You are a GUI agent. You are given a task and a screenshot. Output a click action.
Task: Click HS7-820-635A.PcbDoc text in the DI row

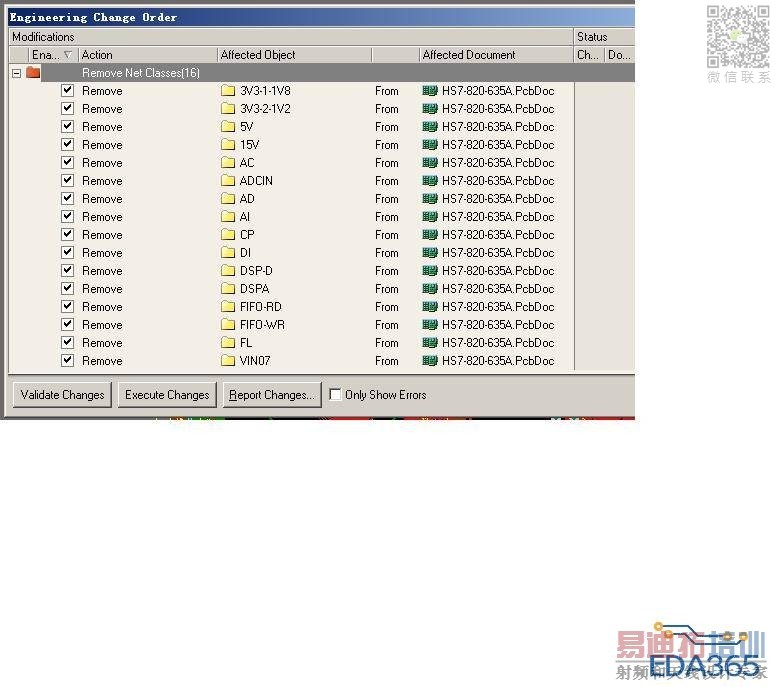point(498,253)
